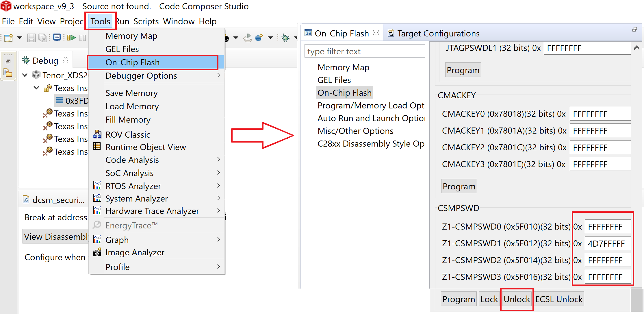Click the EnergyTrace icon
Image resolution: width=644 pixels, height=314 pixels.
tap(97, 225)
